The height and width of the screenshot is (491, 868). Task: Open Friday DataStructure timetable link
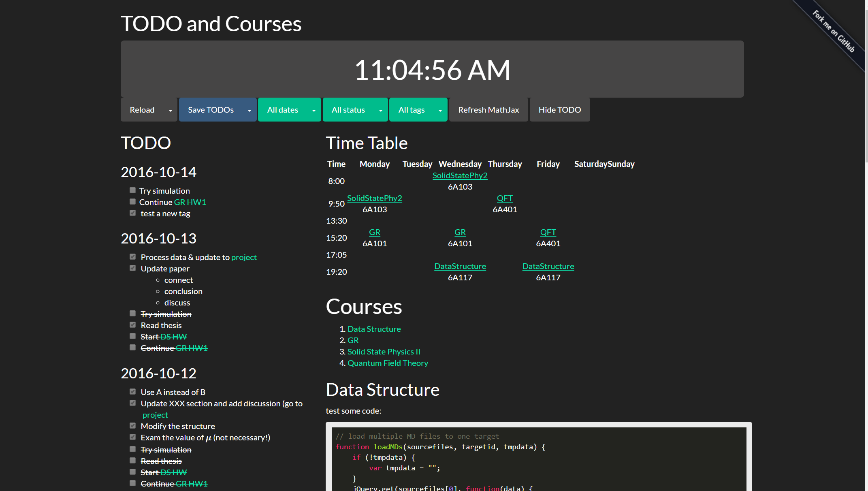548,266
